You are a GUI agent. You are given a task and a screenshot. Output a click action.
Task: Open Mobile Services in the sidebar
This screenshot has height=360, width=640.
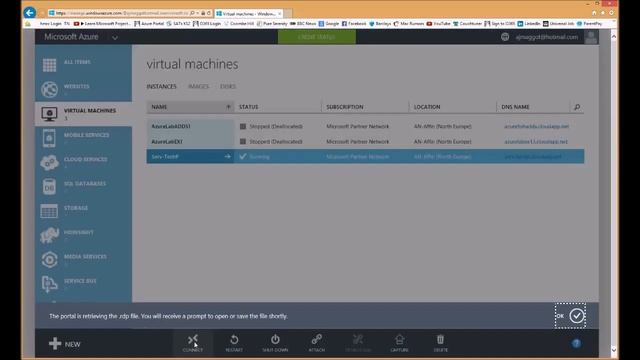pos(83,138)
